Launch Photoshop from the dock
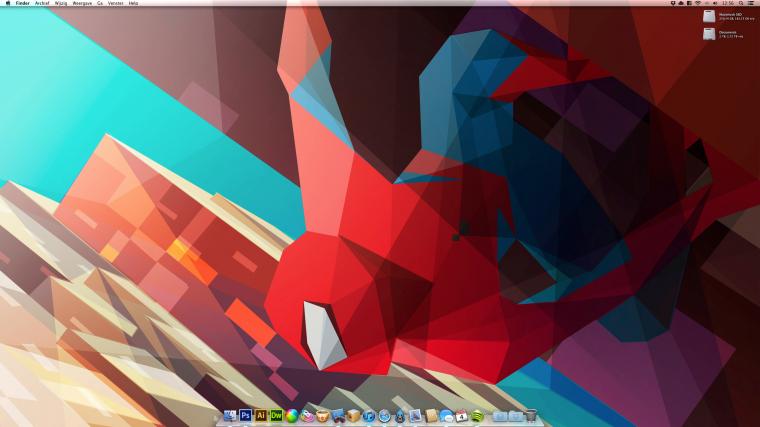The height and width of the screenshot is (427, 760). tap(245, 415)
